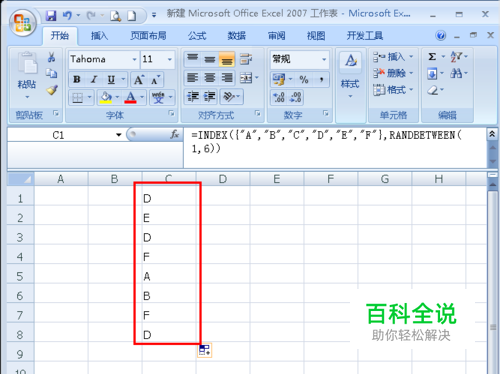Open the auto fill options smart tag
Screen dimensions: 500x374
tap(204, 350)
